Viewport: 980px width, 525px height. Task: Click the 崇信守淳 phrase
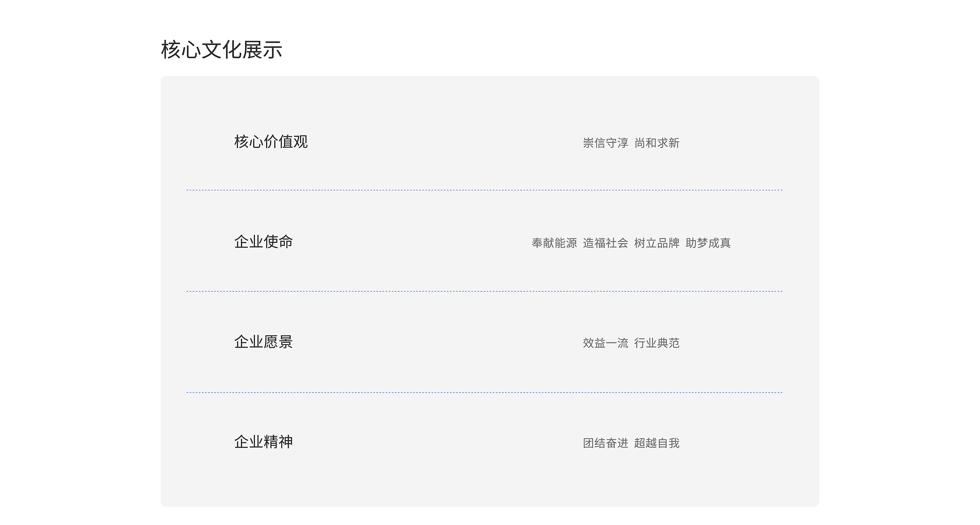point(605,143)
